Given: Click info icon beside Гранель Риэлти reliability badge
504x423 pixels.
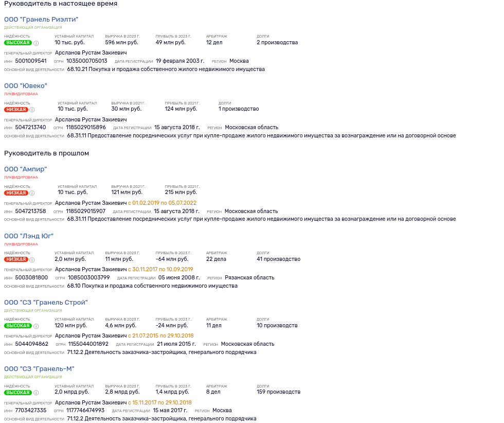Looking at the screenshot, I should pos(37,43).
